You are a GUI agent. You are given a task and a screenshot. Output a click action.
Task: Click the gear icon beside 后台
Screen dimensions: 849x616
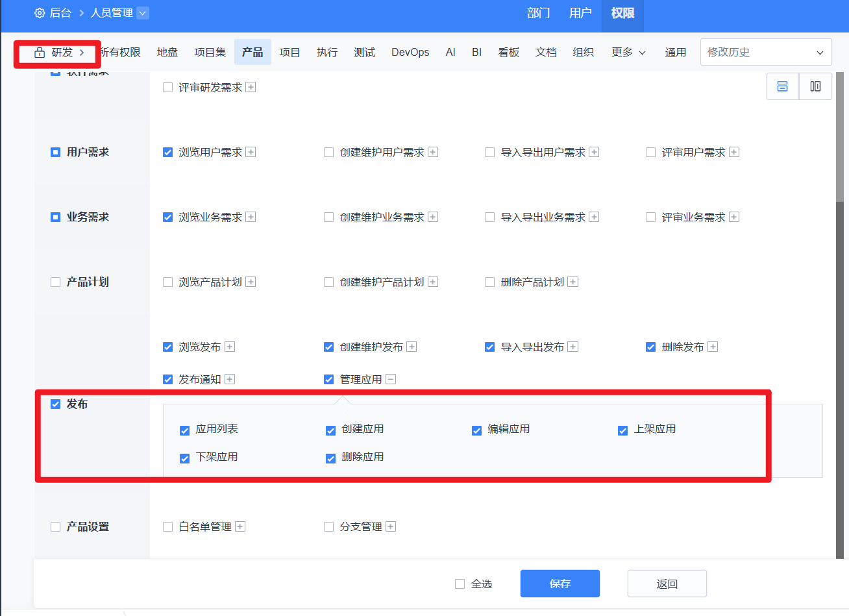click(40, 13)
